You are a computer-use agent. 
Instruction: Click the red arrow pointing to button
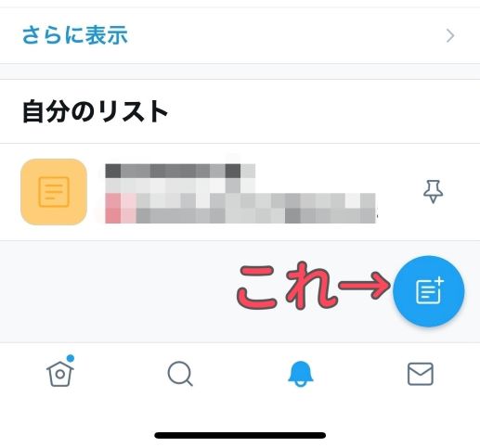[x=365, y=285]
